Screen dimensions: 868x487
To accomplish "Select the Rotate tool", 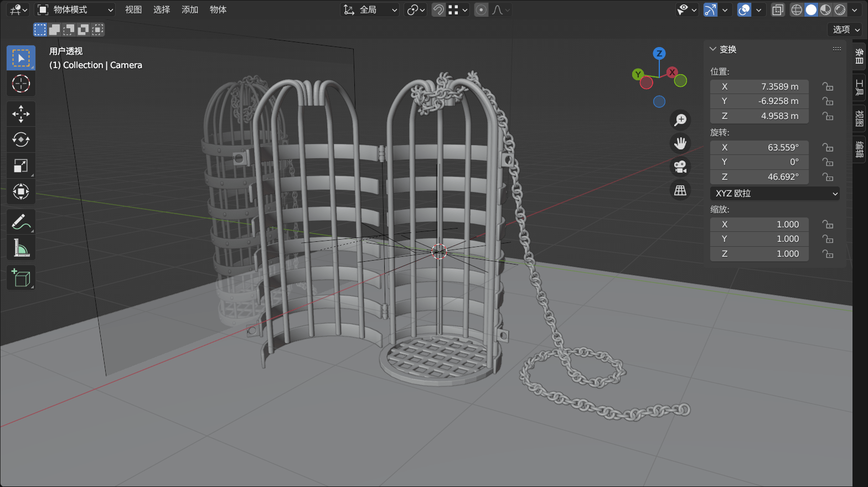I will [21, 139].
